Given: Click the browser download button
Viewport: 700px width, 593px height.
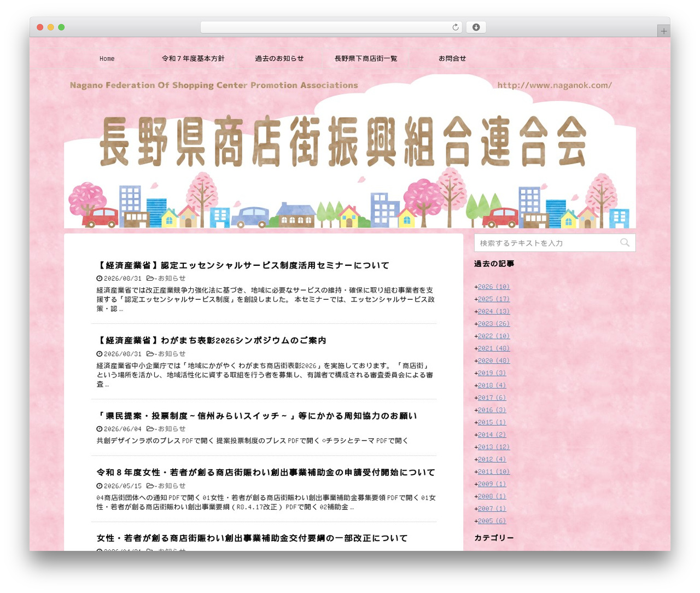Looking at the screenshot, I should [x=476, y=27].
